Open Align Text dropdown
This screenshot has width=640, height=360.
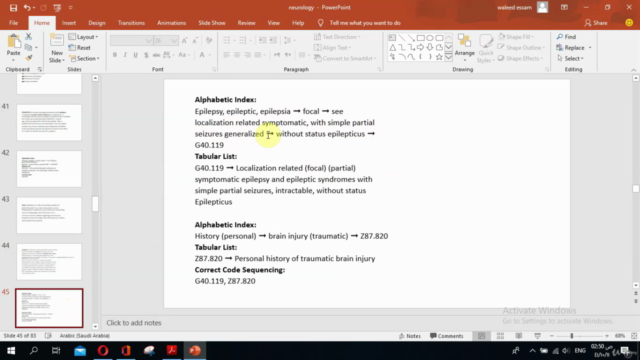click(x=333, y=48)
